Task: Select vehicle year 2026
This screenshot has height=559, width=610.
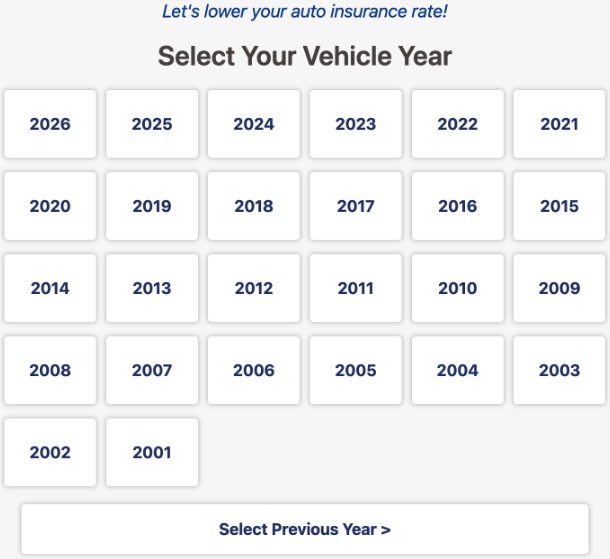Action: pyautogui.click(x=50, y=124)
